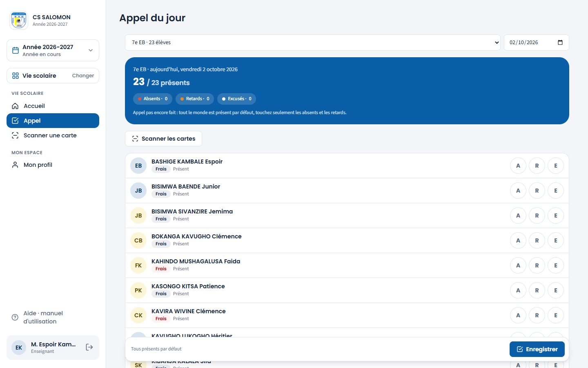The image size is (588, 368).
Task: Click the Scanner les cartes button
Action: point(163,139)
